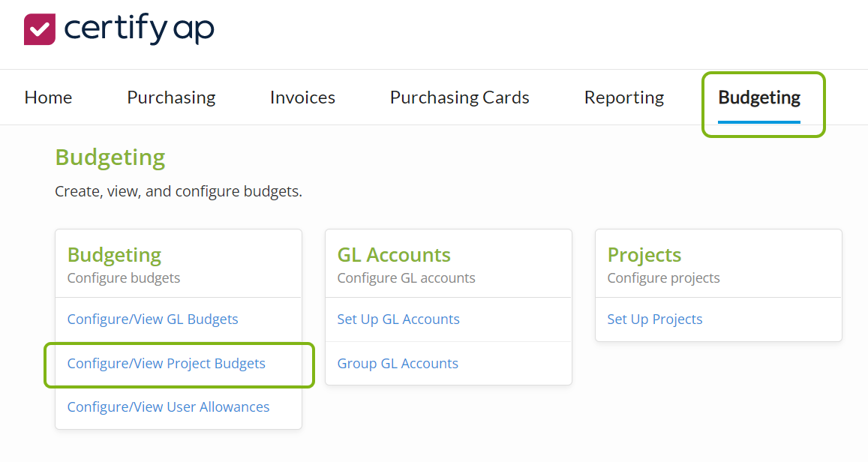Open Group GL Accounts
The width and height of the screenshot is (868, 462).
pyautogui.click(x=398, y=363)
